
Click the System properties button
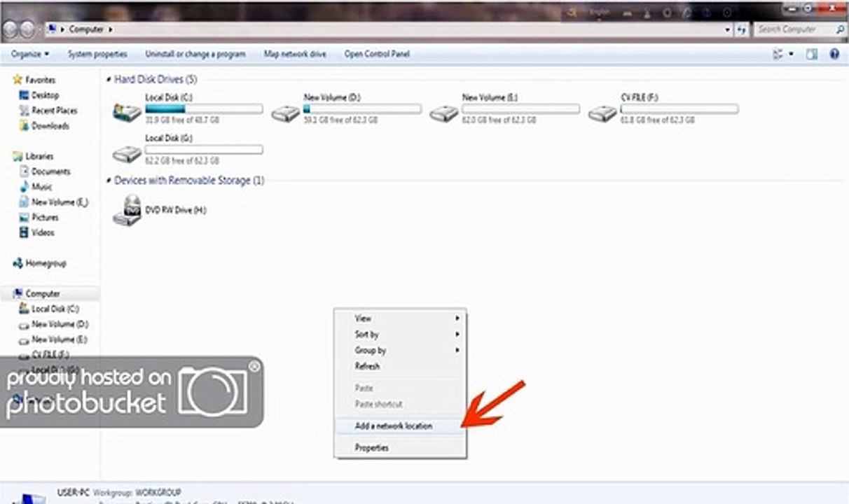click(x=97, y=54)
